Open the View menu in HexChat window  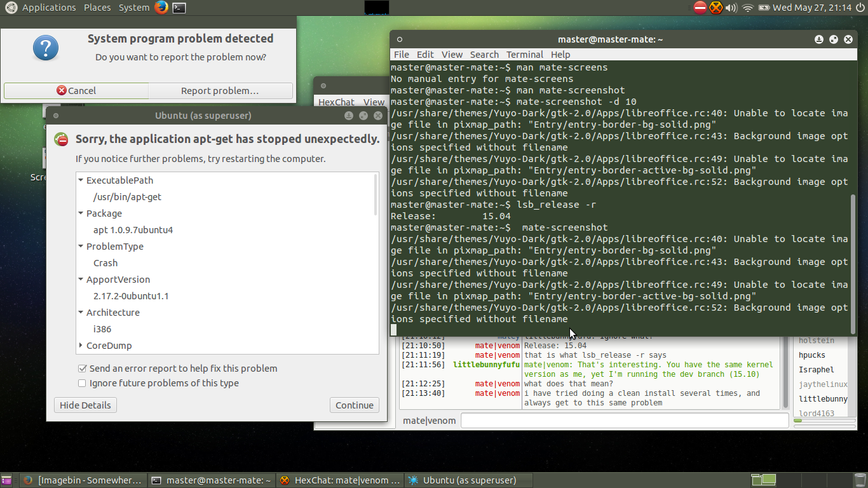click(374, 102)
